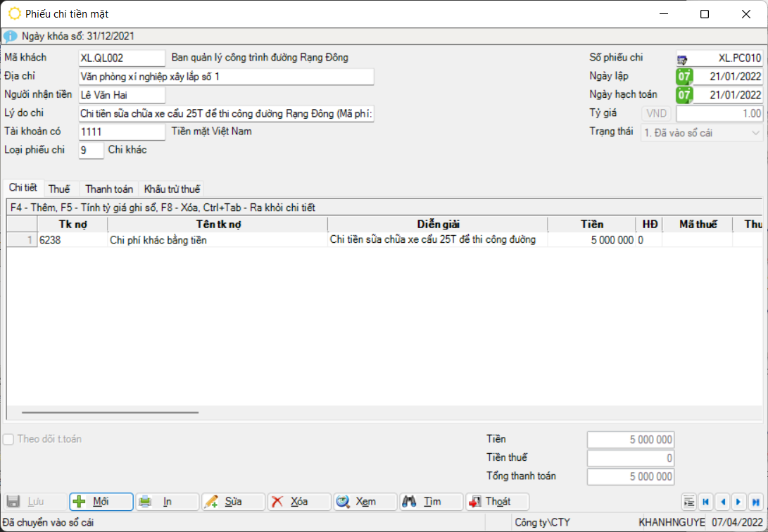Click the VND currency selector
The image size is (768, 532).
656,113
